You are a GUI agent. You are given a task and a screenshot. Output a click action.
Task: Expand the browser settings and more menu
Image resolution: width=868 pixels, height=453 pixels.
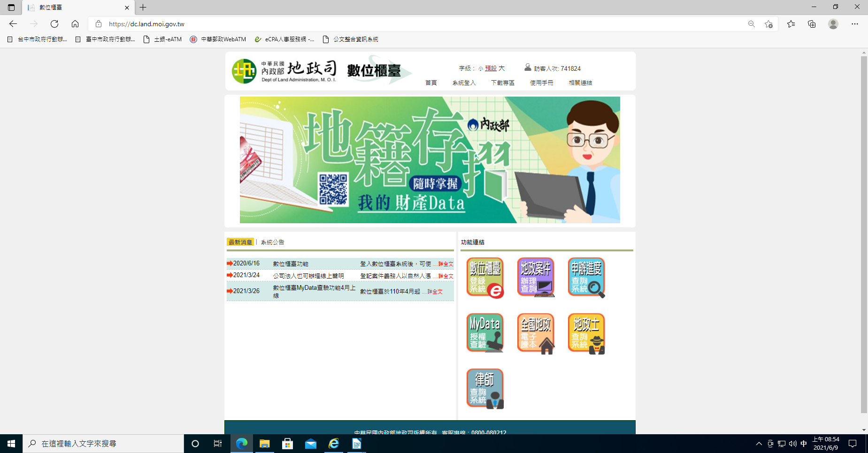(x=854, y=24)
